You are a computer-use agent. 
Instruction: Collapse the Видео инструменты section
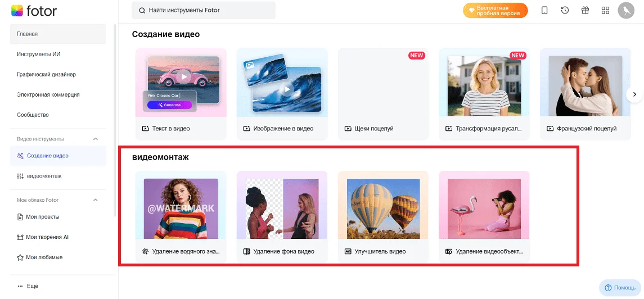(96, 139)
